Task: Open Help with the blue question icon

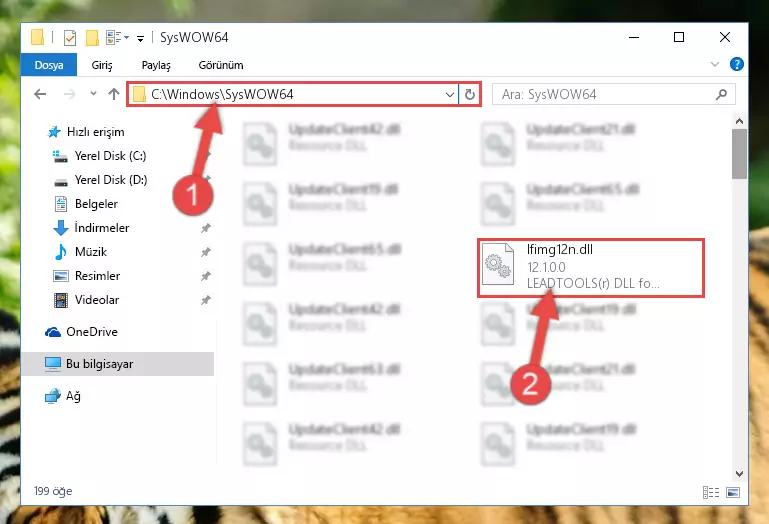Action: (737, 64)
